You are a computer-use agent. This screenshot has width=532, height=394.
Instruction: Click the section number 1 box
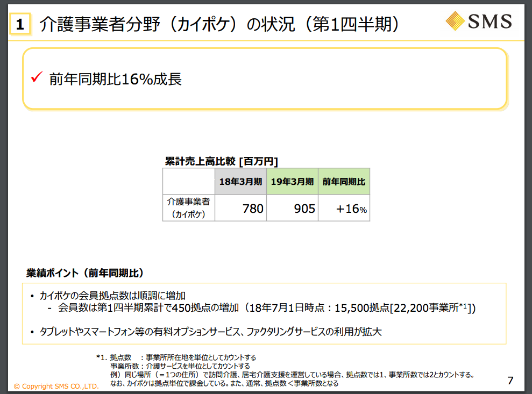(20, 24)
